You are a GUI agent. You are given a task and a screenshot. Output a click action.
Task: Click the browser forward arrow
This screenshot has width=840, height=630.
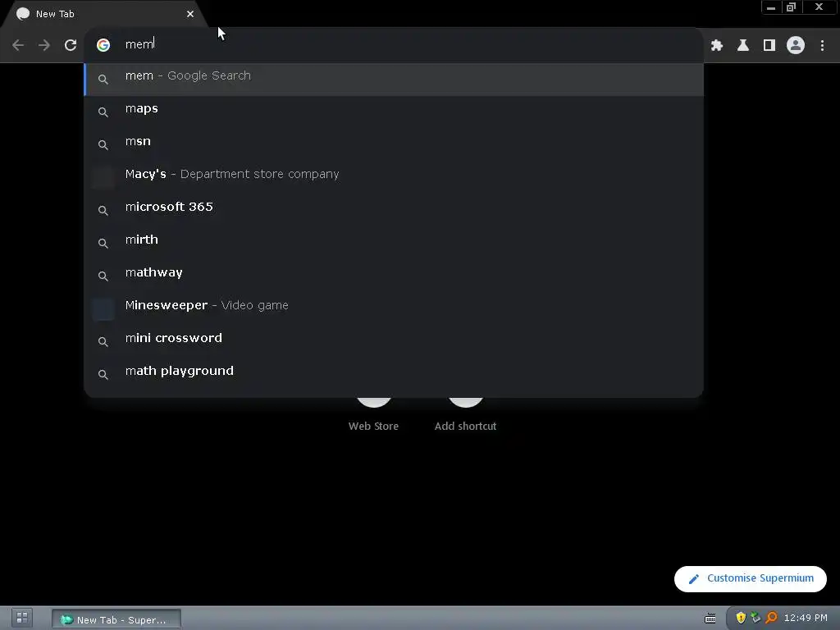pos(44,45)
